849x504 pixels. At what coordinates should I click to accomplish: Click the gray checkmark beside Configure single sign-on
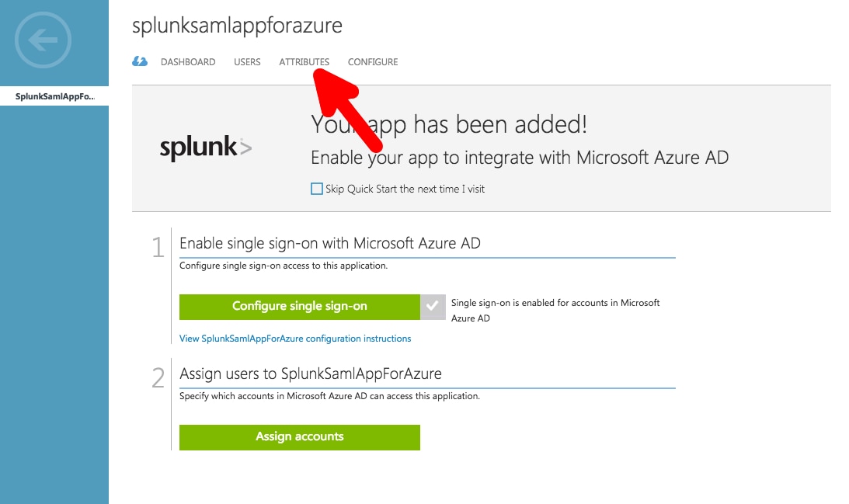433,307
